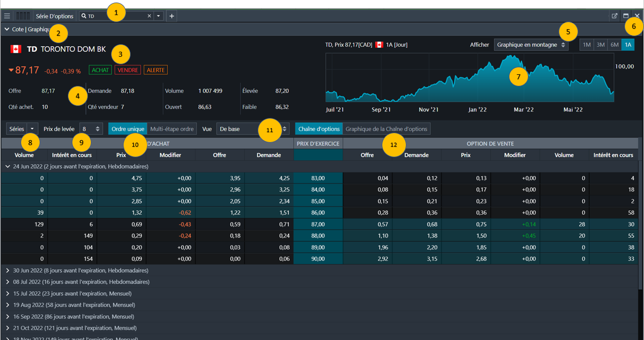Switch chart range to 3M
Screen dimensions: 644x340
point(600,45)
